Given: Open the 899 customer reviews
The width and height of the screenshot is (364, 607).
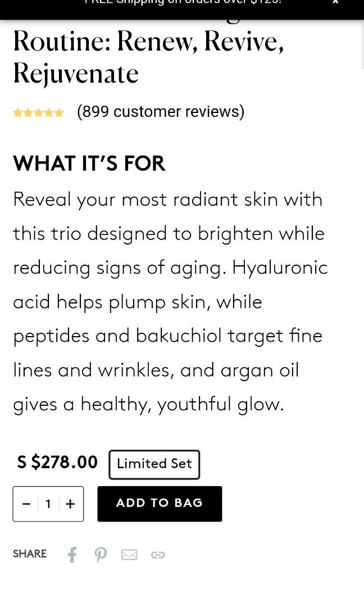Looking at the screenshot, I should click(x=161, y=111).
